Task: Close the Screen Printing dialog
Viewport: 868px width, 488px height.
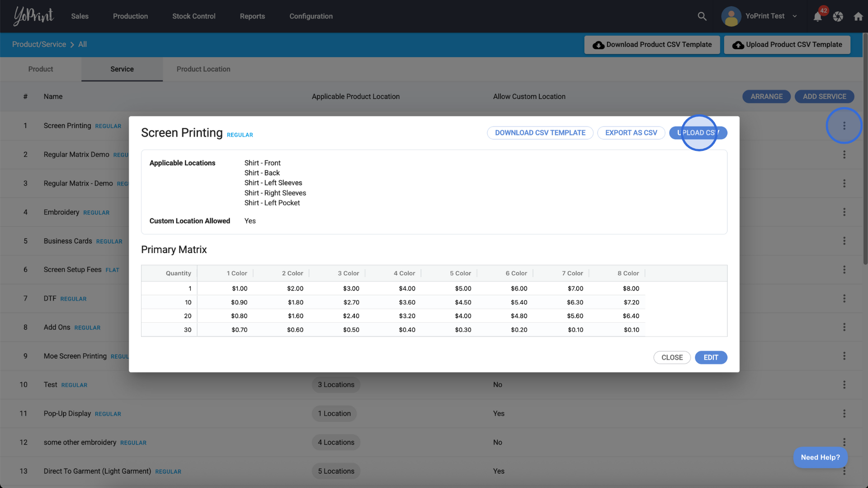Action: 672,357
